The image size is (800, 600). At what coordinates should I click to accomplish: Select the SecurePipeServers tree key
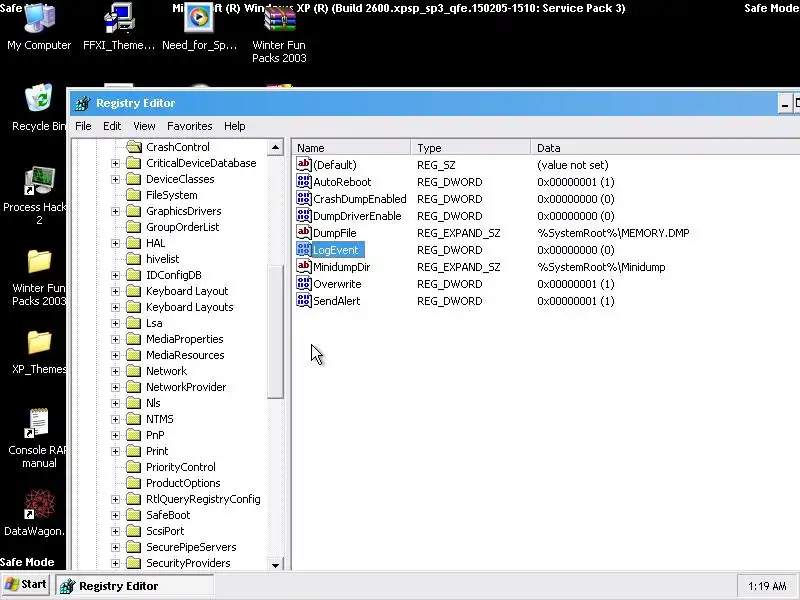click(191, 547)
